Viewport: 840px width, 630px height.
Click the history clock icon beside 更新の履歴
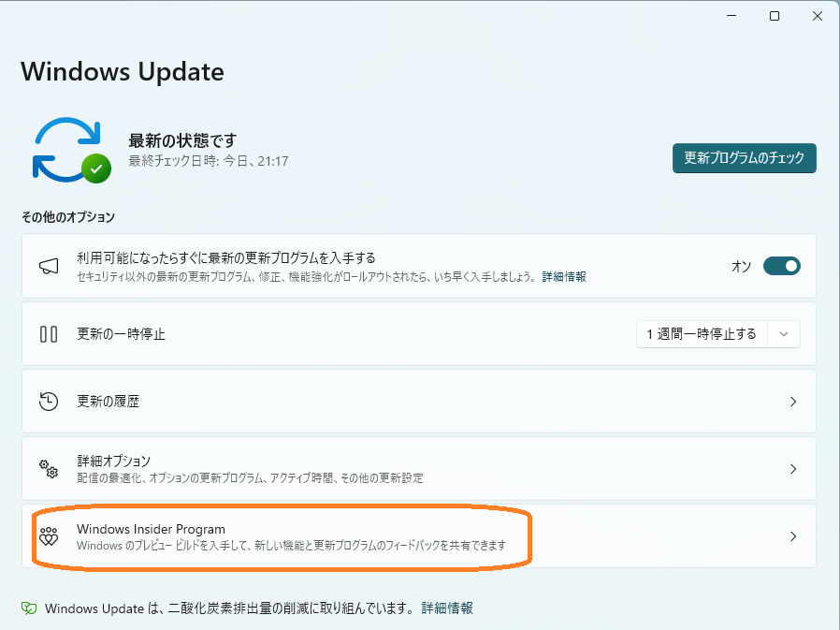[x=49, y=401]
